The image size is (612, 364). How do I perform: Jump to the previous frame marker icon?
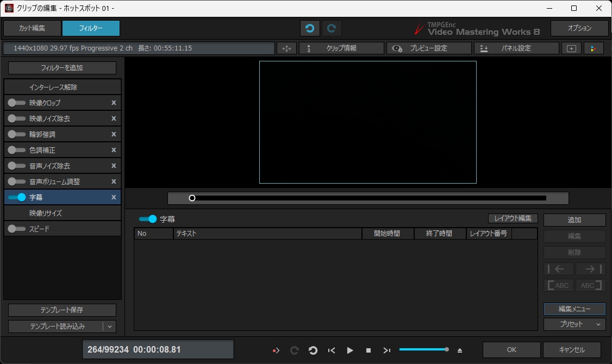pos(332,350)
